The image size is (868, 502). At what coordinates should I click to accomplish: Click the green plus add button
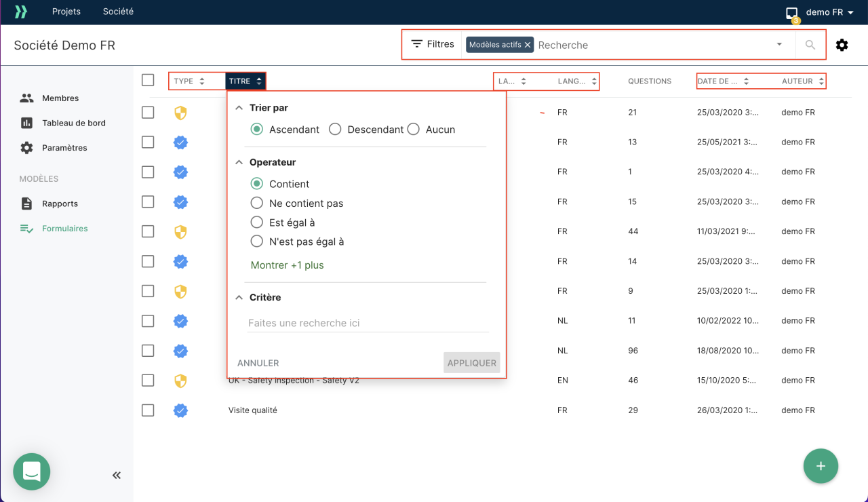[x=821, y=466]
